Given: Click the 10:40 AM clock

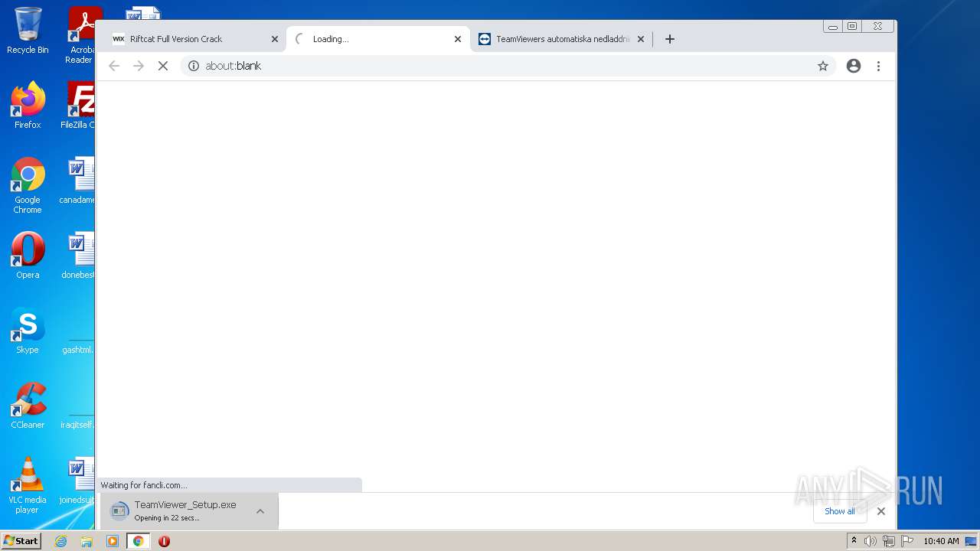Looking at the screenshot, I should click(x=941, y=541).
